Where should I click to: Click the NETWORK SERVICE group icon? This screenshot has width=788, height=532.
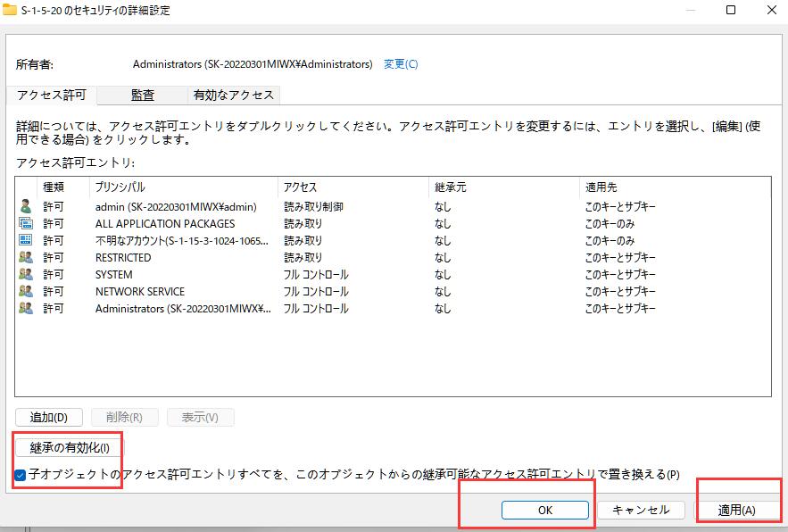[26, 291]
